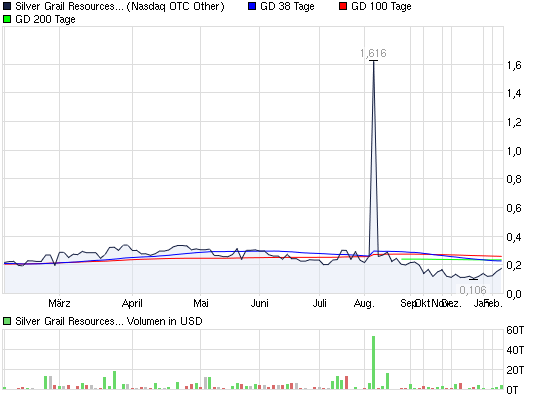Click the GD 38 Tage legend text
Image resolution: width=545 pixels, height=398 pixels.
pyautogui.click(x=287, y=7)
